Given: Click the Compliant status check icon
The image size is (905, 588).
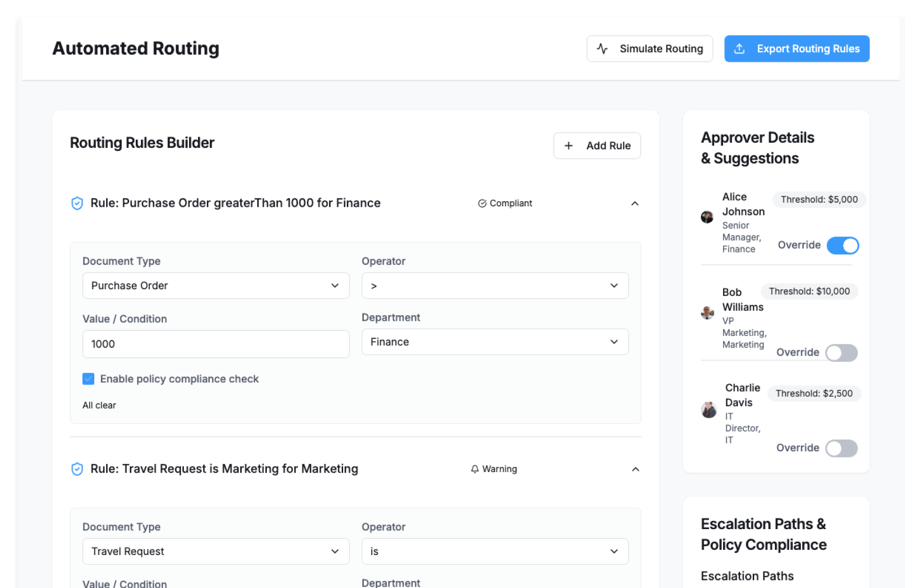Looking at the screenshot, I should tap(482, 203).
